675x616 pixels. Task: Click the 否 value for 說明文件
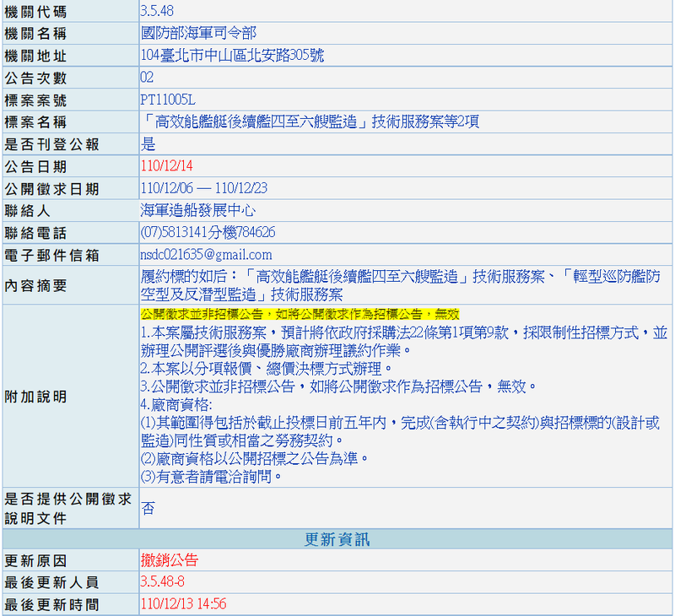148,508
